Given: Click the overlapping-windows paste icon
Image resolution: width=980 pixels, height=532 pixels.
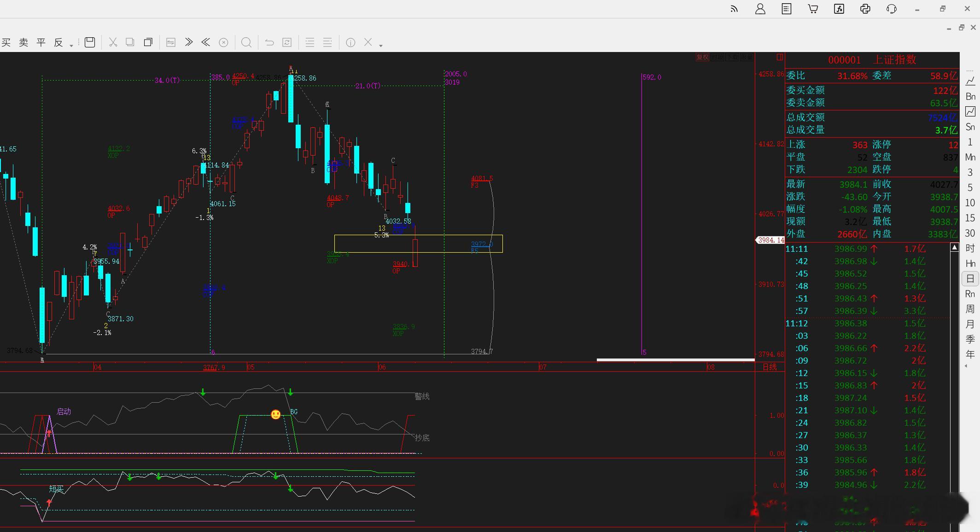Looking at the screenshot, I should pyautogui.click(x=148, y=42).
